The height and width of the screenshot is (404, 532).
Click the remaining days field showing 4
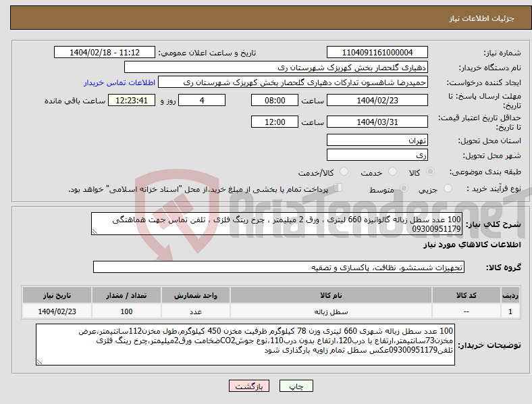pos(202,100)
